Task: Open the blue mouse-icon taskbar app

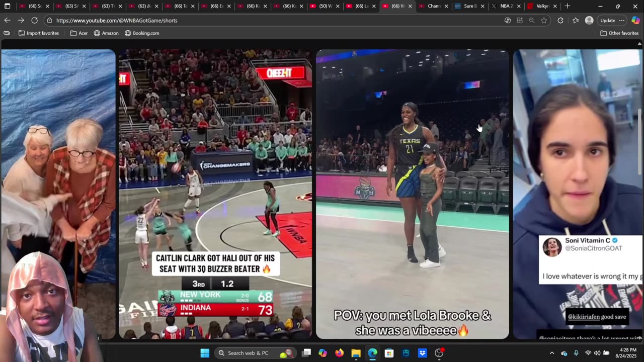Action: coord(406,353)
